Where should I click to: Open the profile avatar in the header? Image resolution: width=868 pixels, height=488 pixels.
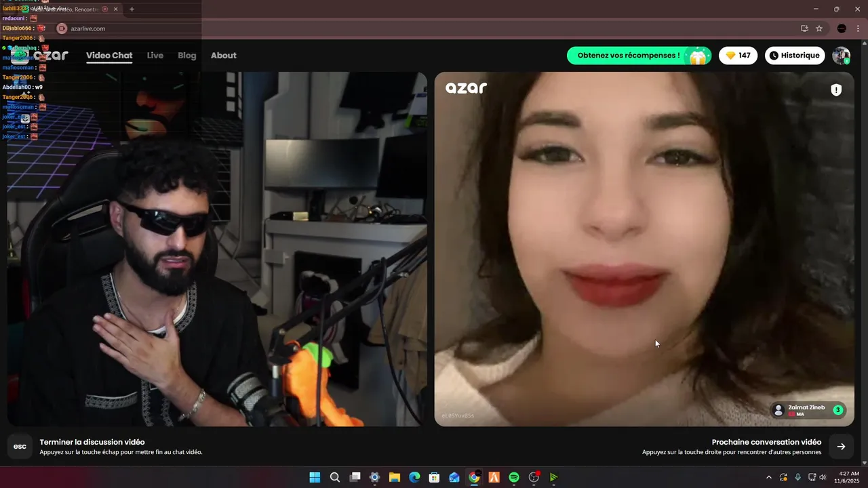(x=842, y=56)
